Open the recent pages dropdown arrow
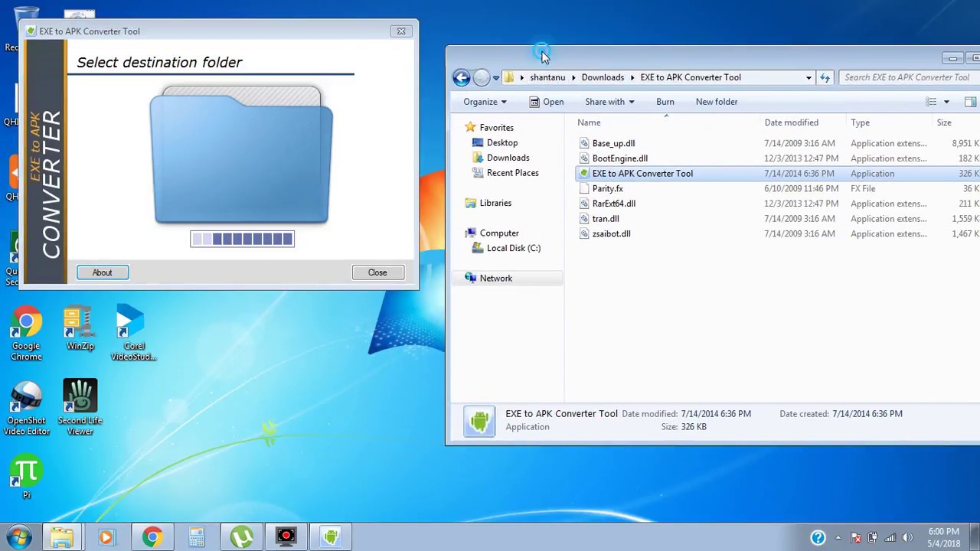Image resolution: width=980 pixels, height=551 pixels. (496, 77)
